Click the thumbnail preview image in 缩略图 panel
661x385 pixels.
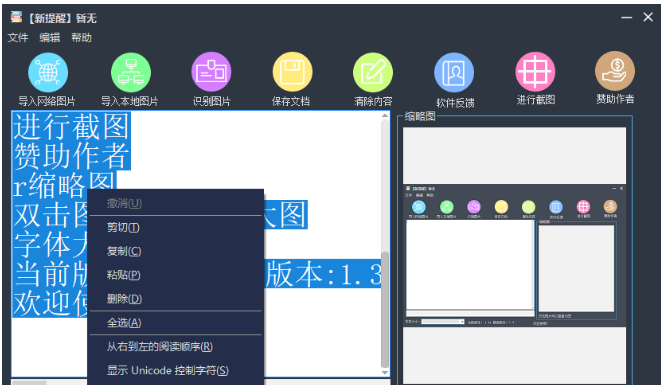tap(514, 255)
